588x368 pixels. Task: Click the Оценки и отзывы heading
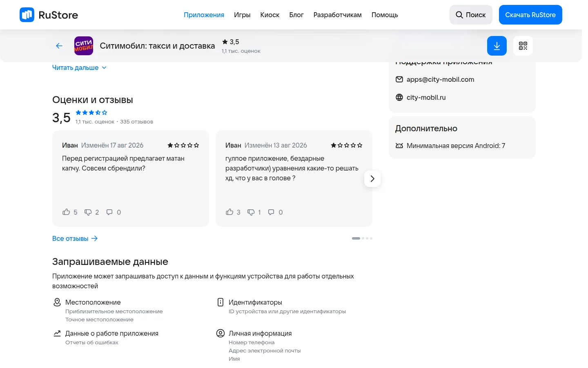[93, 100]
